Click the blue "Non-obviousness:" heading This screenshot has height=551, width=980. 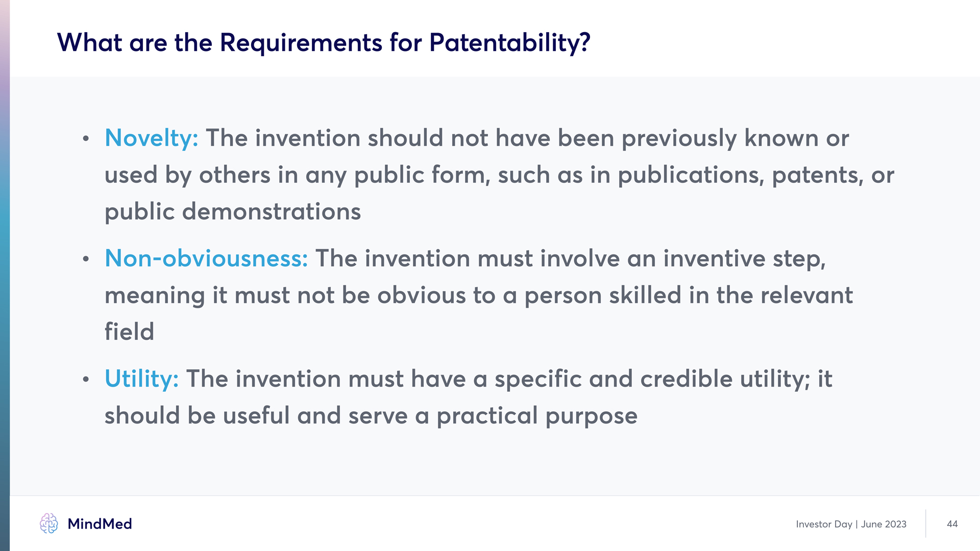206,259
